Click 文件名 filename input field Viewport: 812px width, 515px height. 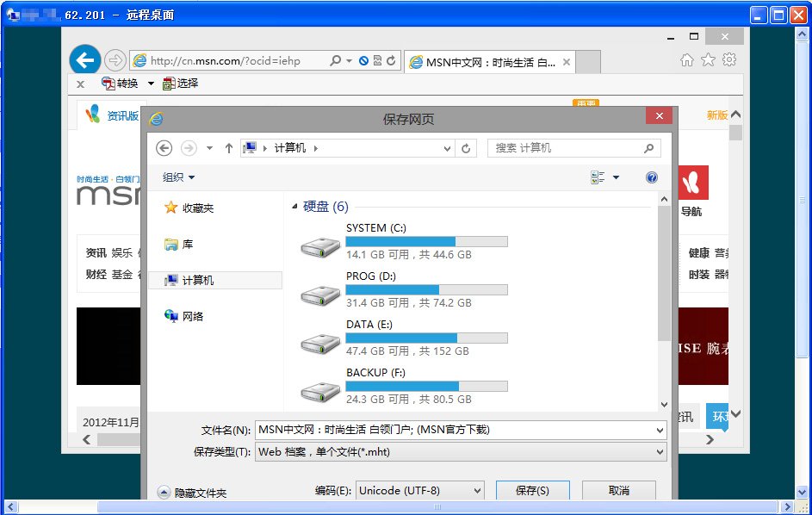click(455, 430)
